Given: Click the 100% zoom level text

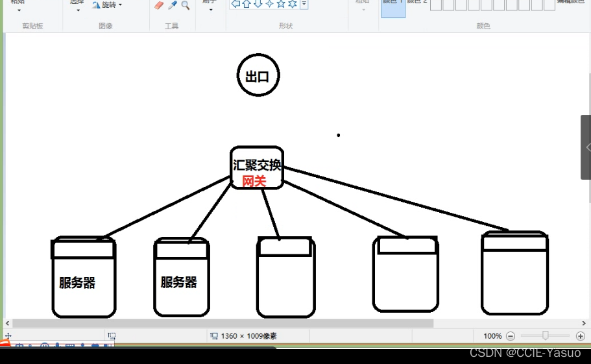Looking at the screenshot, I should pyautogui.click(x=492, y=336).
